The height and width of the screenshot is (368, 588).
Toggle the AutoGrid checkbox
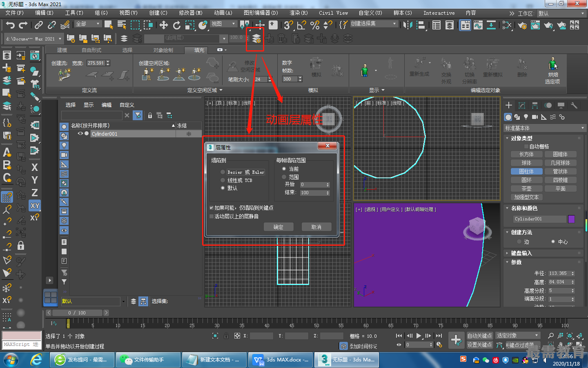526,146
